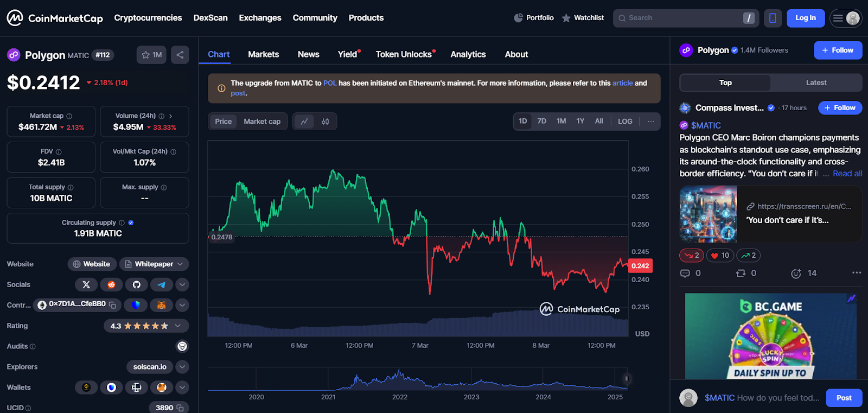Toggle the LOG scale
The height and width of the screenshot is (413, 868).
[x=625, y=121]
